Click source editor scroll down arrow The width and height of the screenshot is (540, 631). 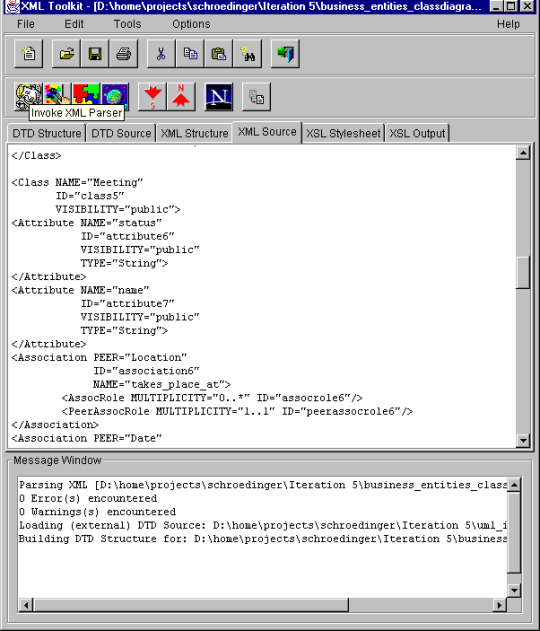click(x=523, y=440)
